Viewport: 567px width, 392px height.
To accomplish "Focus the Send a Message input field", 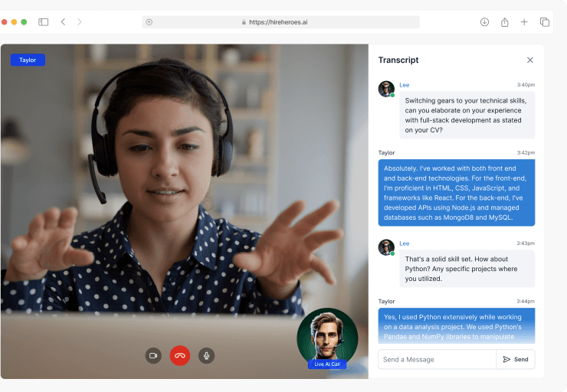I will click(437, 359).
